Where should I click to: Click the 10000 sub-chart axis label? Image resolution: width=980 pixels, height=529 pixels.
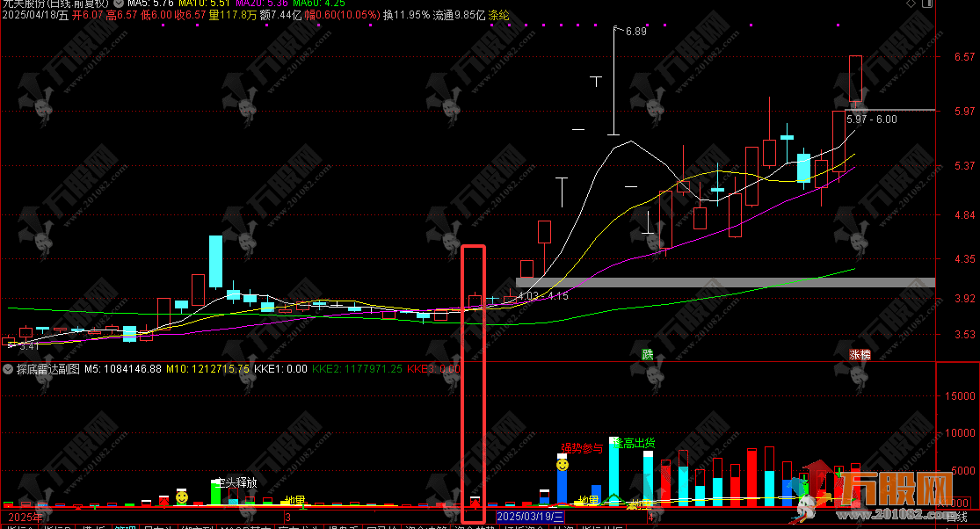click(x=960, y=433)
